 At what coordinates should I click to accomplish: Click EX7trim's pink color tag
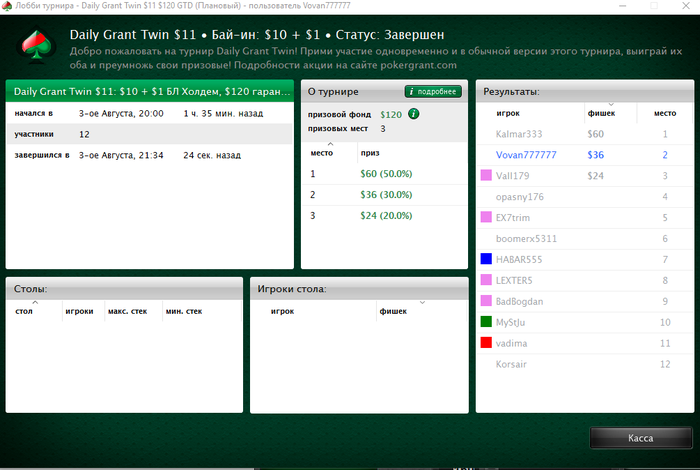[x=486, y=217]
